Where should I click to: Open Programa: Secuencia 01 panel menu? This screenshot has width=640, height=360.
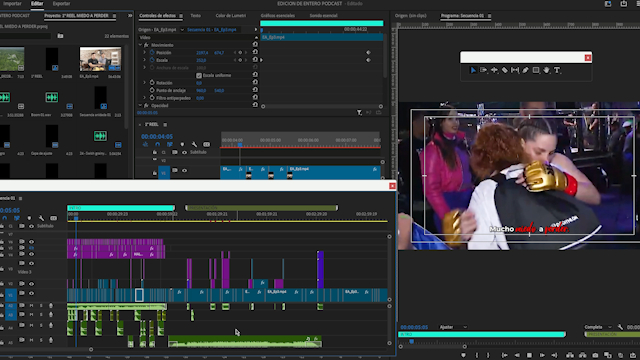489,16
